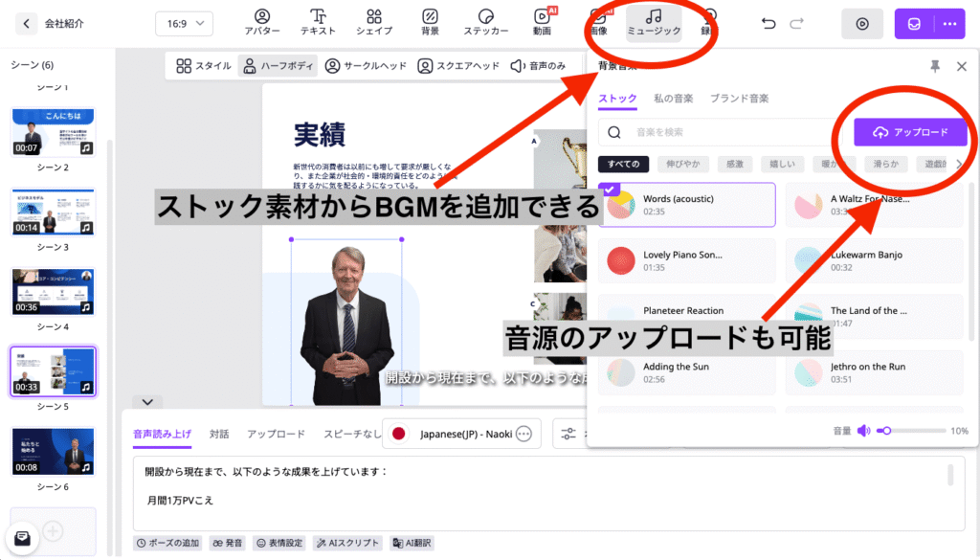Pin the background music panel
This screenshot has height=560, width=980.
935,66
